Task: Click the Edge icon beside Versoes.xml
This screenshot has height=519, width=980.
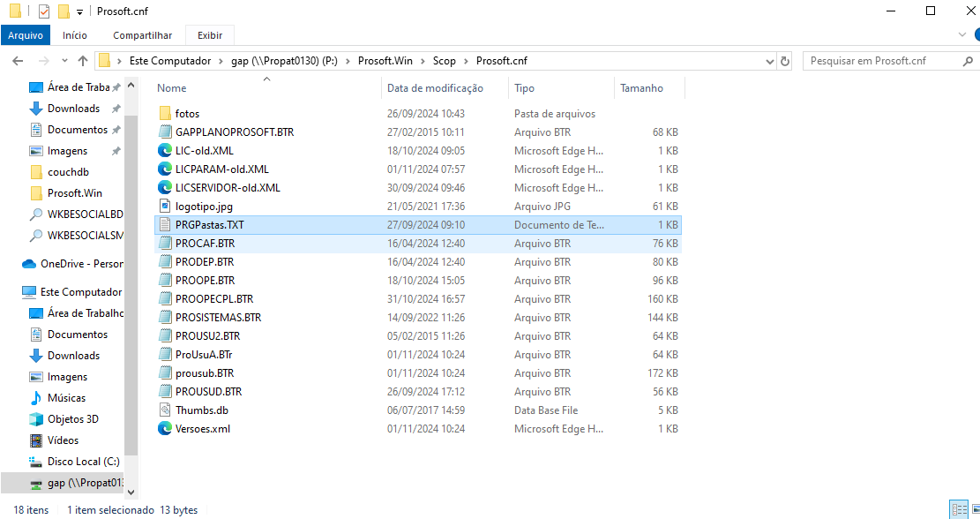Action: tap(165, 428)
